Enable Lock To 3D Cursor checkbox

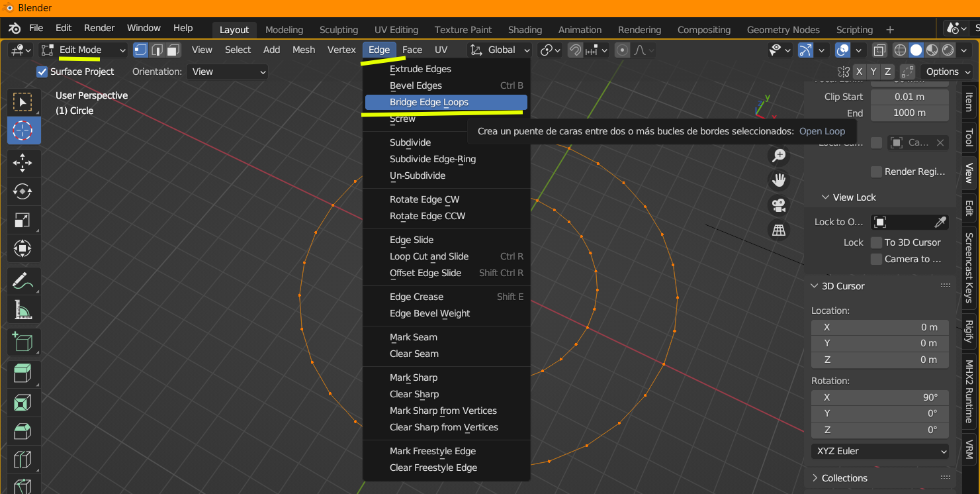[x=876, y=242]
